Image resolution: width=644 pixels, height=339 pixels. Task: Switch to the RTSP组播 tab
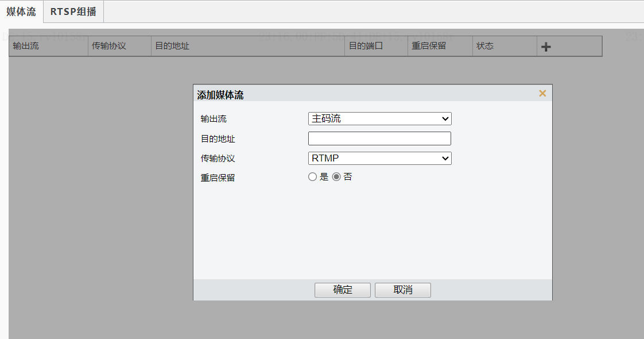pos(73,11)
